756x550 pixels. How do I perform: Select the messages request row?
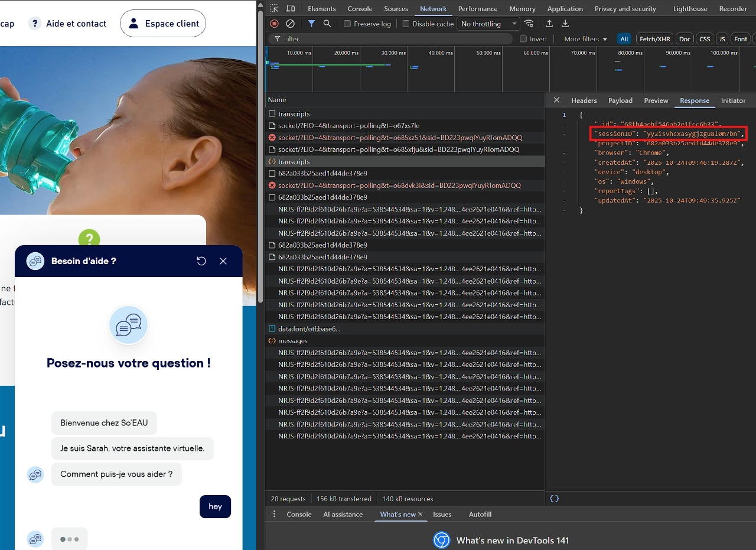tap(293, 341)
